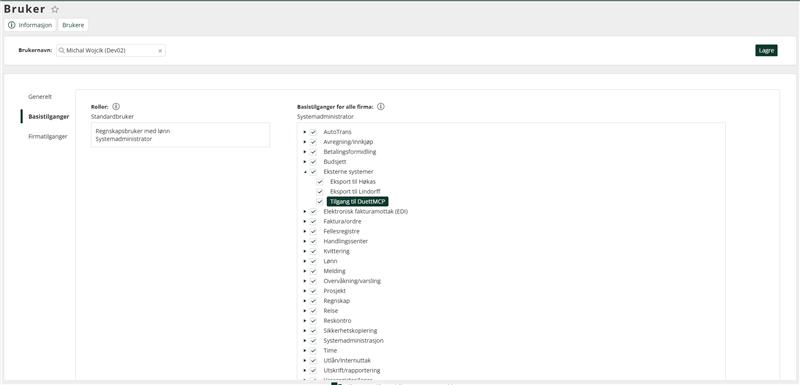Select the Sikkerhetskopiering tree item
800x385 pixels.
[350, 330]
